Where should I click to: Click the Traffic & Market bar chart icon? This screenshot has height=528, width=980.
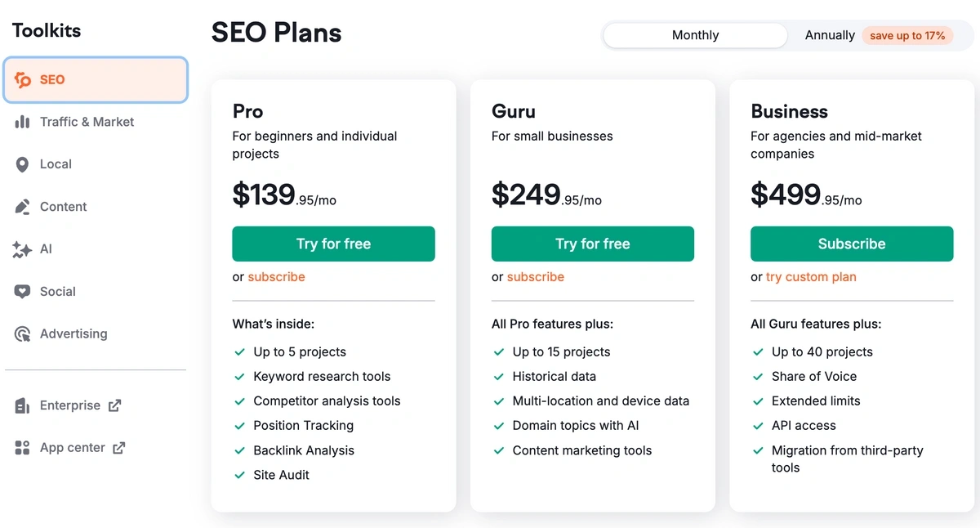tap(23, 122)
